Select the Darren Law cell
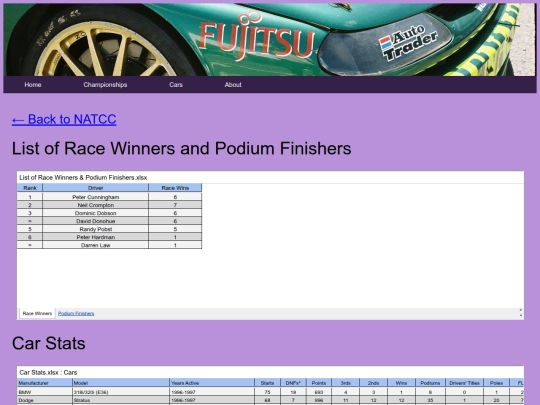Image resolution: width=540 pixels, height=405 pixels. click(95, 245)
